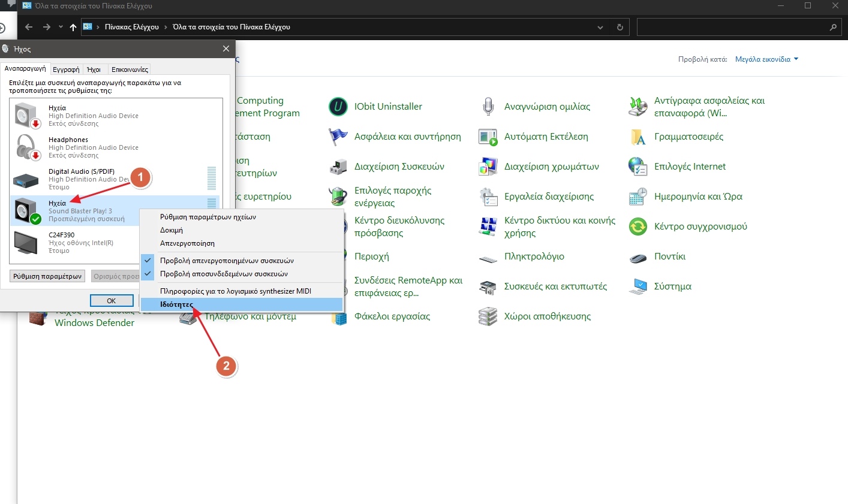Click the Device Manager icon

(338, 167)
